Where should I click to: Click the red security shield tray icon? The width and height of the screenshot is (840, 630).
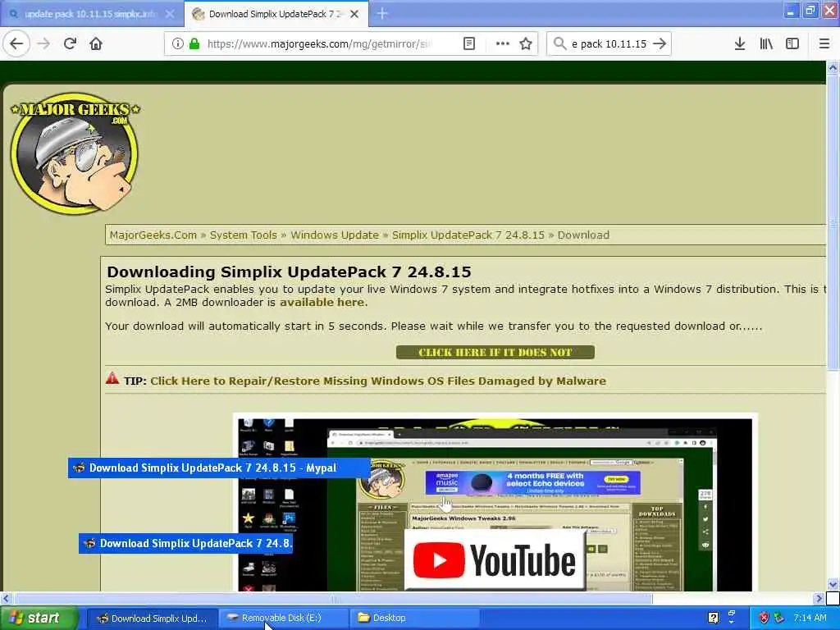click(x=764, y=619)
